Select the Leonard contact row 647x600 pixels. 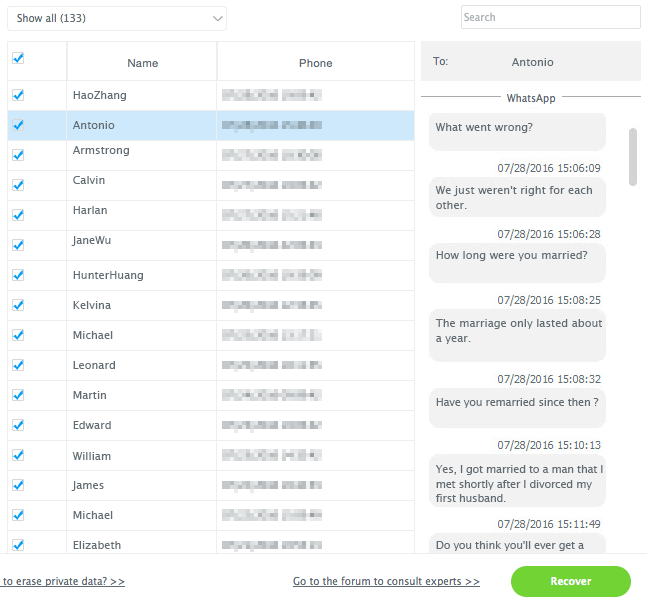[x=211, y=365]
